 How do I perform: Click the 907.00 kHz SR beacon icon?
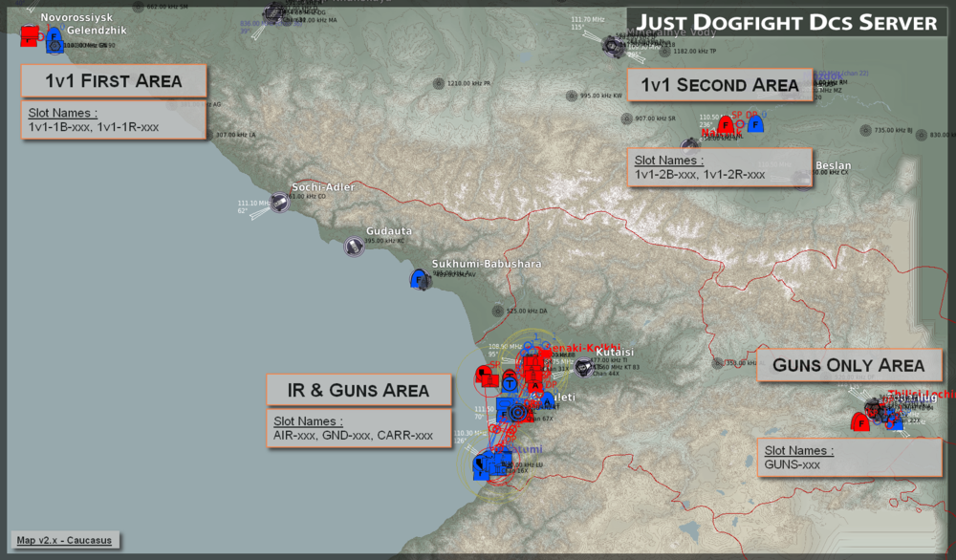coord(627,118)
